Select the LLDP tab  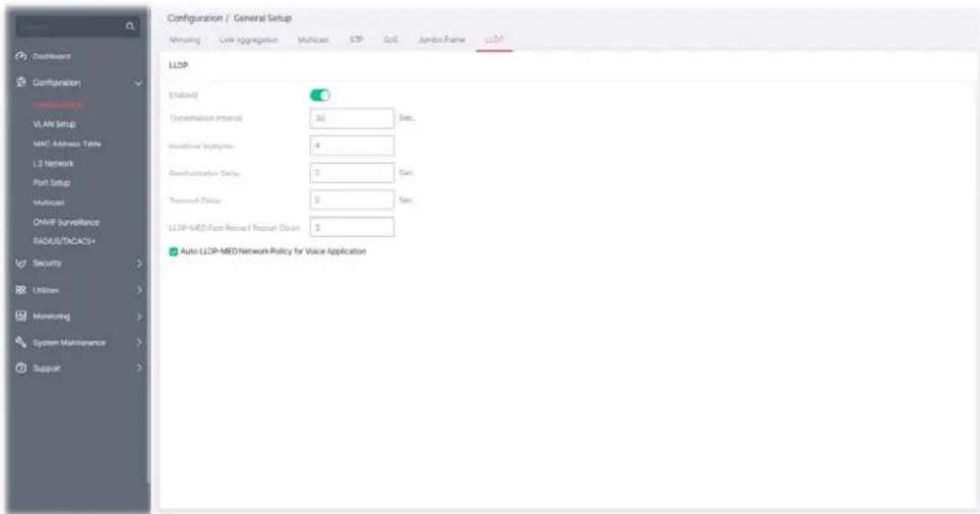[x=495, y=39]
